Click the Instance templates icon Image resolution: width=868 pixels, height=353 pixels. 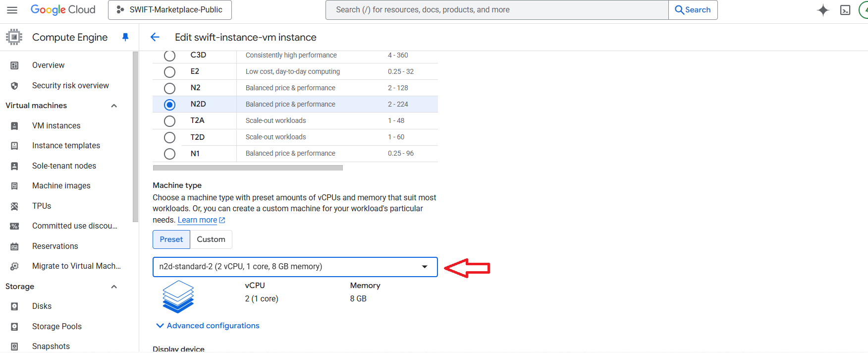(14, 146)
